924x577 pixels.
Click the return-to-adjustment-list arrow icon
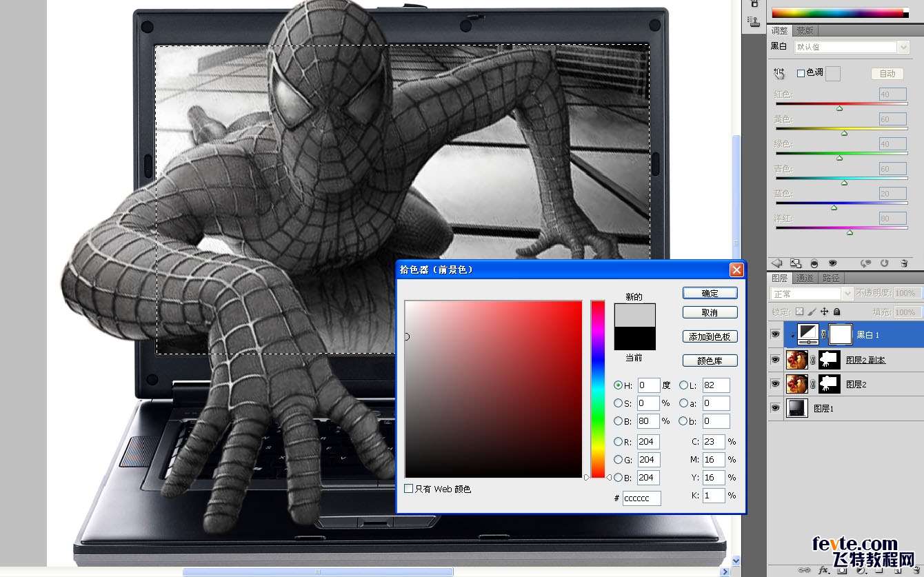pyautogui.click(x=776, y=263)
